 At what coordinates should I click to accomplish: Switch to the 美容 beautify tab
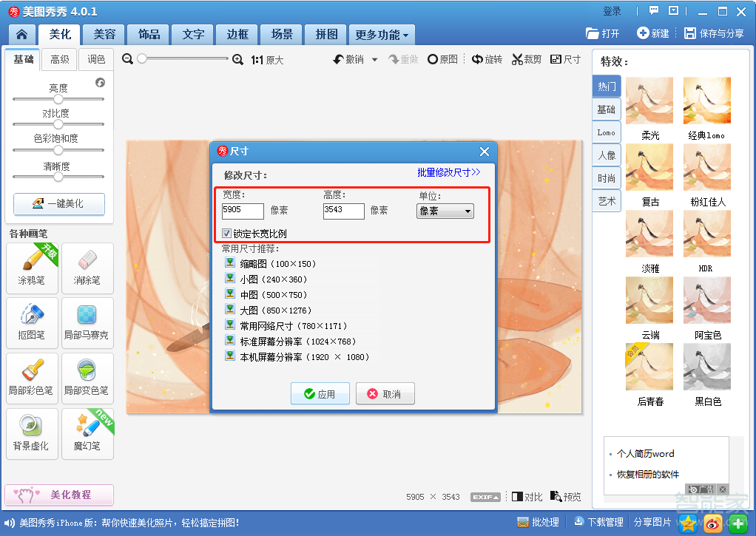[x=104, y=34]
